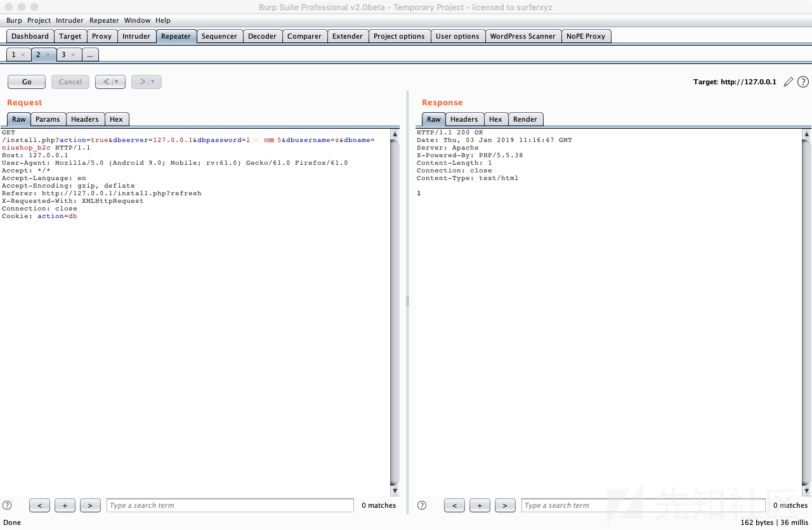Viewport: 812px width, 530px height.
Task: Select Repeater request tab 1
Action: tap(14, 55)
